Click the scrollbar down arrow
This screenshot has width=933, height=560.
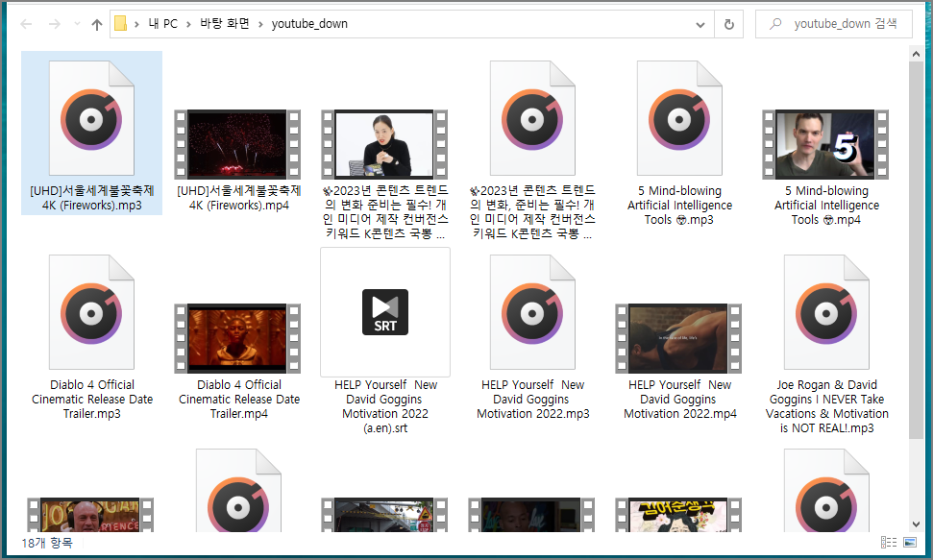(x=916, y=524)
